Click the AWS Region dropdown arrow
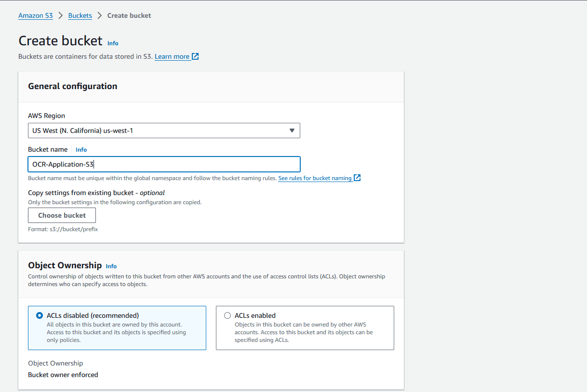Image resolution: width=587 pixels, height=392 pixels. pos(292,131)
